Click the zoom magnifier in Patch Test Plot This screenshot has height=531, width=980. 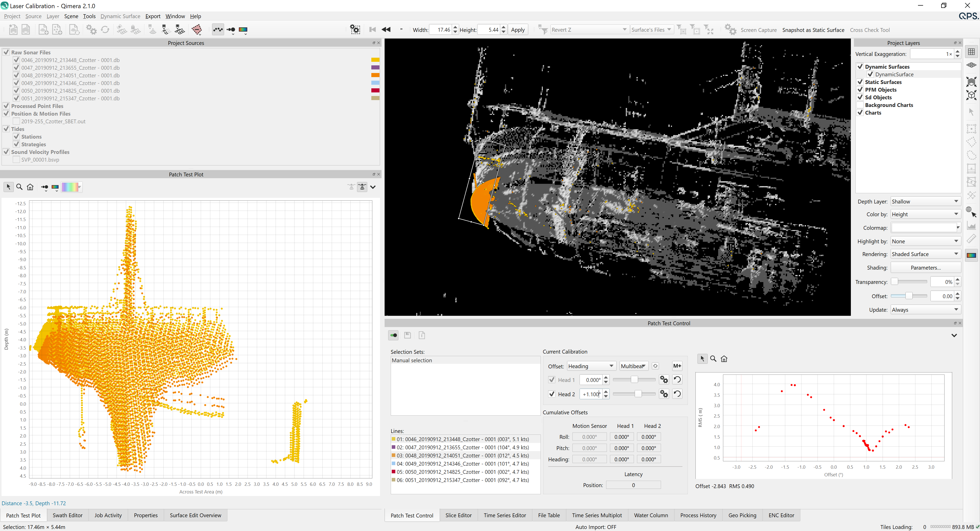point(19,187)
